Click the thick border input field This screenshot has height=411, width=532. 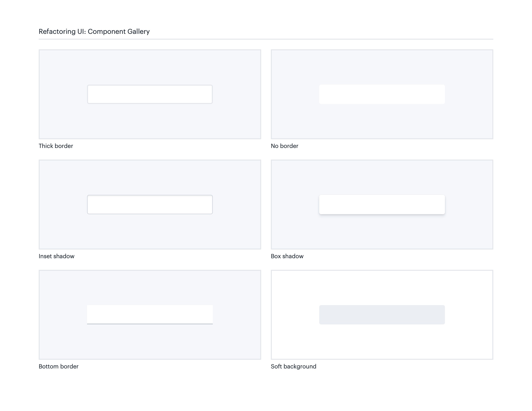click(150, 94)
